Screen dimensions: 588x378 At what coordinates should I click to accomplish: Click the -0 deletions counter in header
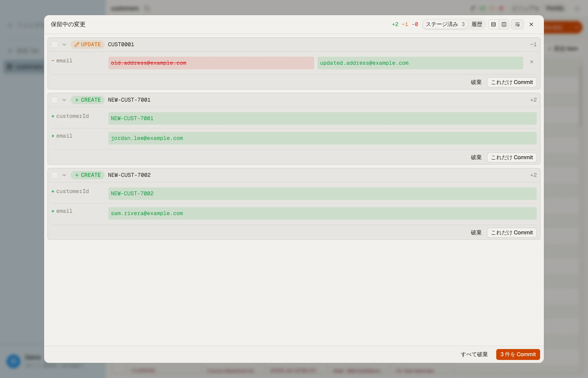[415, 24]
